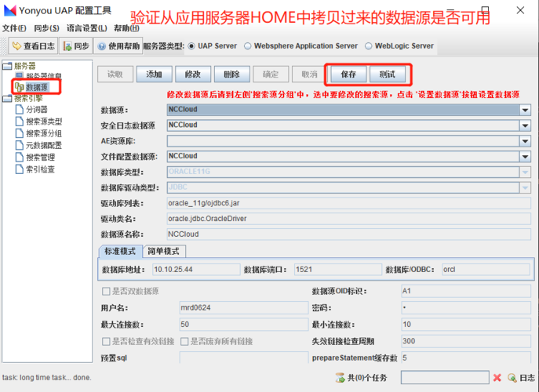The height and width of the screenshot is (392, 539).
Task: Collapse the 服务器 tree folder
Action: (7, 66)
